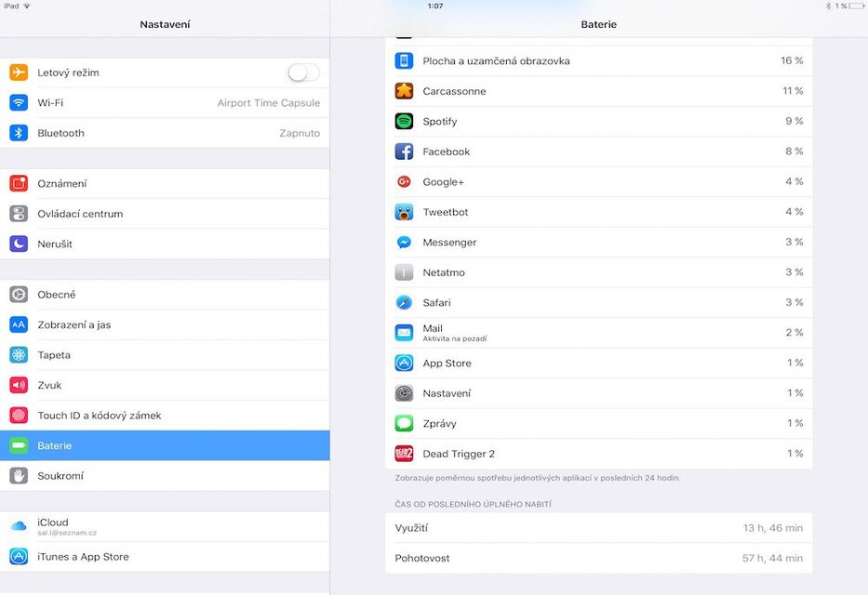Tap the Spotify icon in battery list
Screen dimensions: 868x595
[403, 121]
